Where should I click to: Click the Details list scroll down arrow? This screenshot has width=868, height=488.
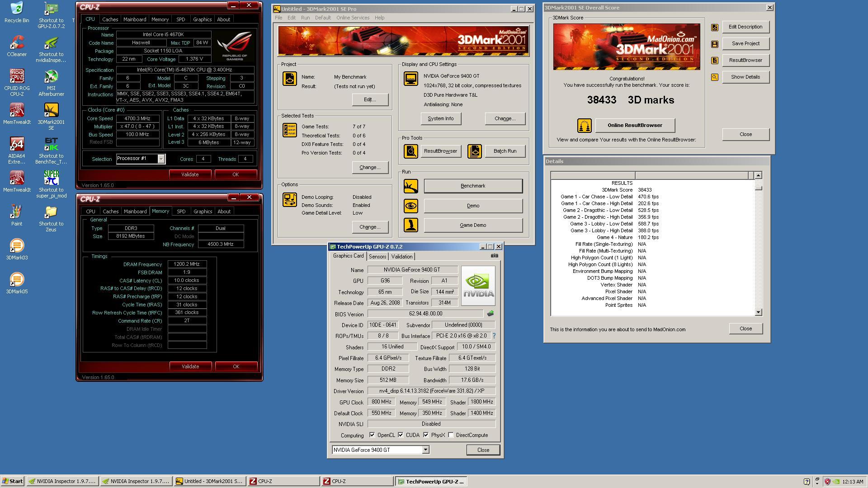(x=758, y=312)
